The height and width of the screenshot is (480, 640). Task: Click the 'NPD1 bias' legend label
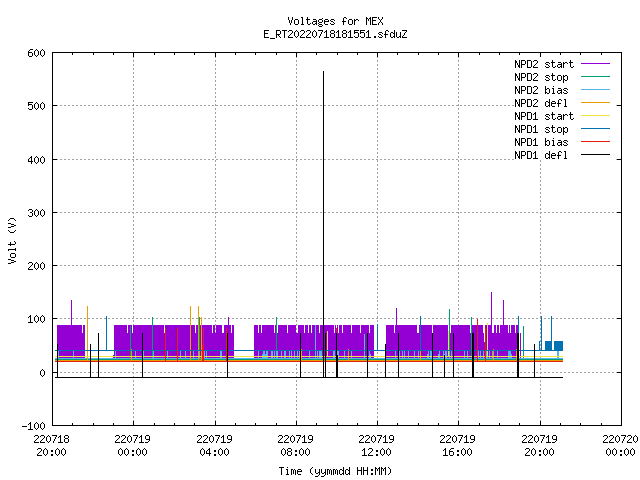tap(541, 142)
